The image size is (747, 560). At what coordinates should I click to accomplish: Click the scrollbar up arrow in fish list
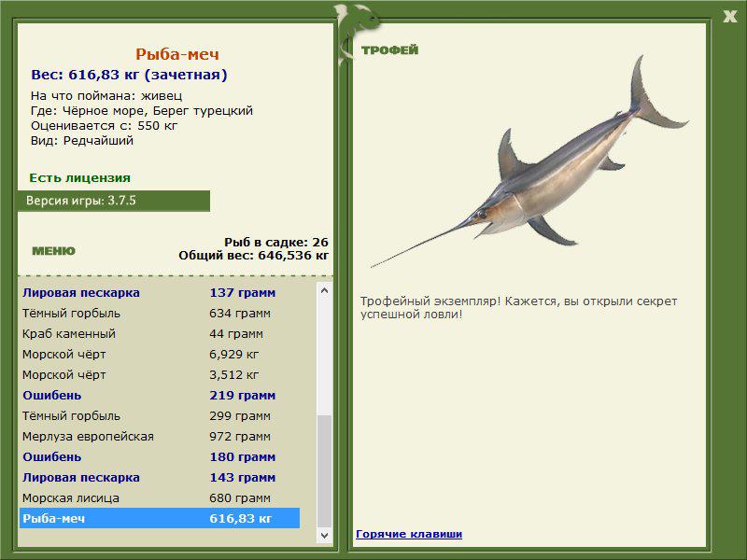coord(324,290)
